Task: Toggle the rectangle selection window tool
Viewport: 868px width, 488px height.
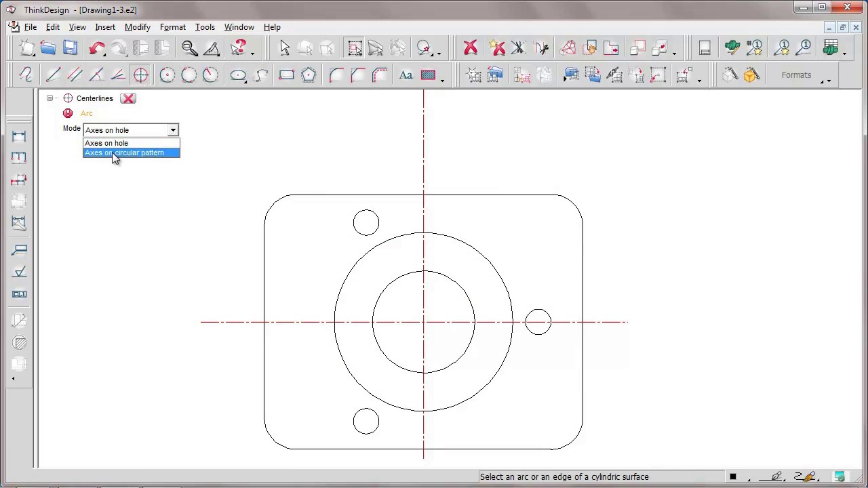Action: coord(355,47)
